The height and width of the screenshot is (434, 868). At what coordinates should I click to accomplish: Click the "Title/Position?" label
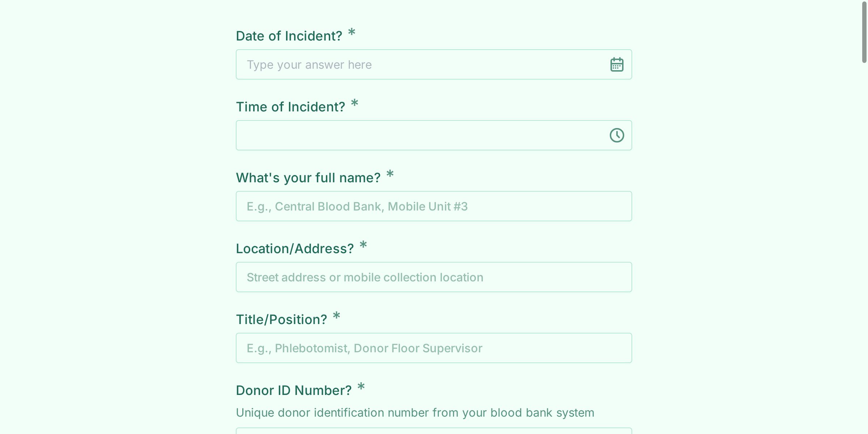(281, 320)
